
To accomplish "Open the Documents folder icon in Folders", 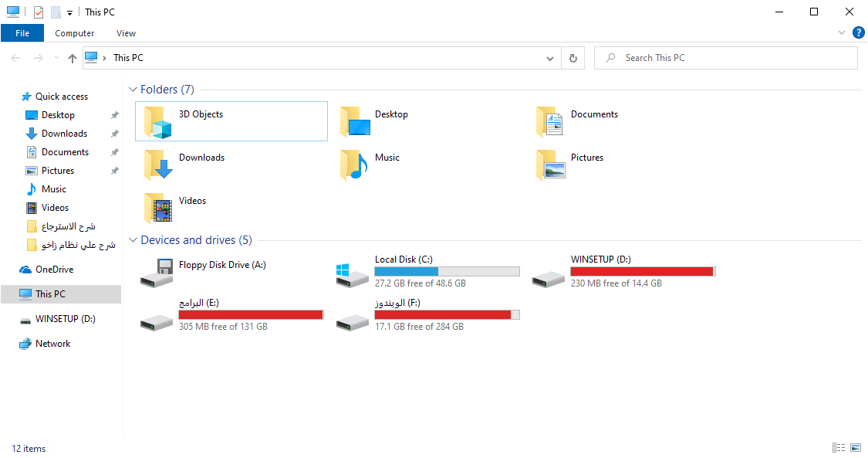I will [x=550, y=122].
